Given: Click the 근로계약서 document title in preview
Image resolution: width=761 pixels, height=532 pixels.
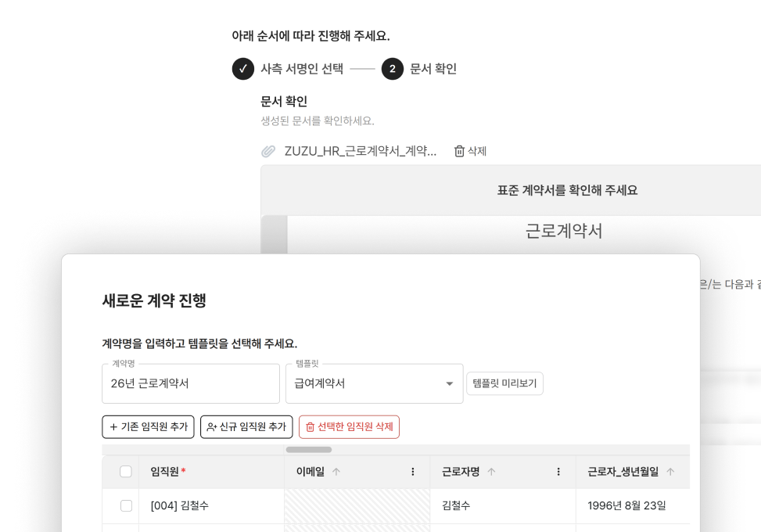Looking at the screenshot, I should pyautogui.click(x=563, y=231).
